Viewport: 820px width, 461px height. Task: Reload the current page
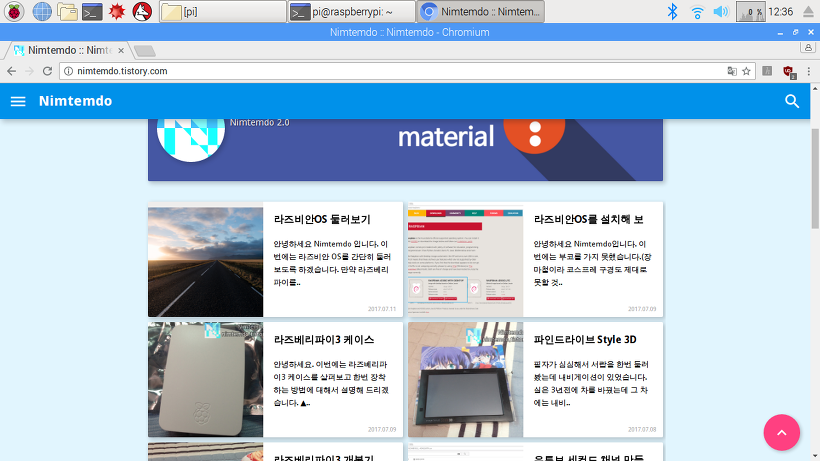point(48,71)
